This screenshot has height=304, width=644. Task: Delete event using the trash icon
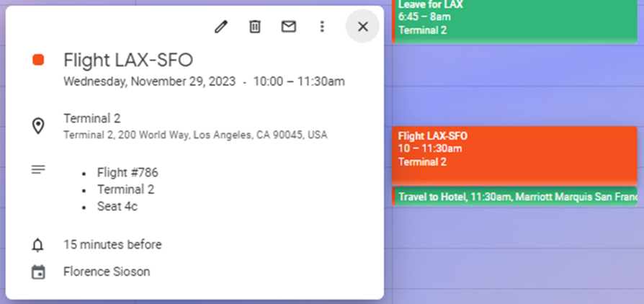(x=255, y=27)
